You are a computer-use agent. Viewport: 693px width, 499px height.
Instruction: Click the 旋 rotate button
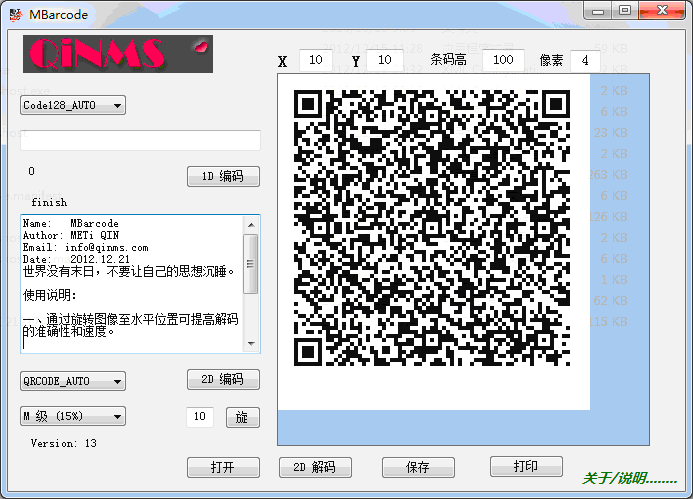tap(243, 417)
